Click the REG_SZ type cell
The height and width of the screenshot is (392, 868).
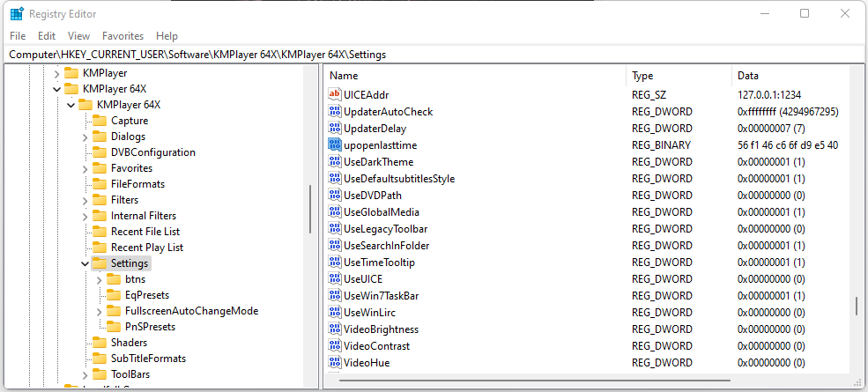[x=649, y=94]
